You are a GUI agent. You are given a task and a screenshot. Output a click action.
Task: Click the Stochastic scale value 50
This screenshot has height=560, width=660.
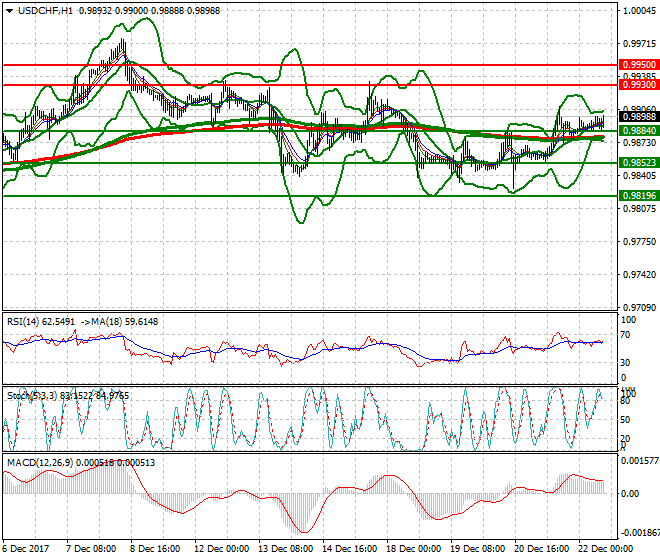tap(625, 420)
